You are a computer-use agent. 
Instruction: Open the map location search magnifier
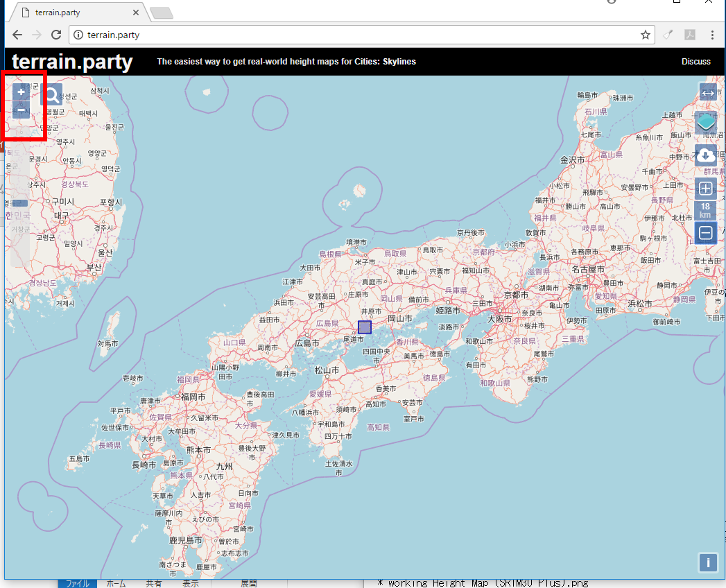pyautogui.click(x=51, y=94)
